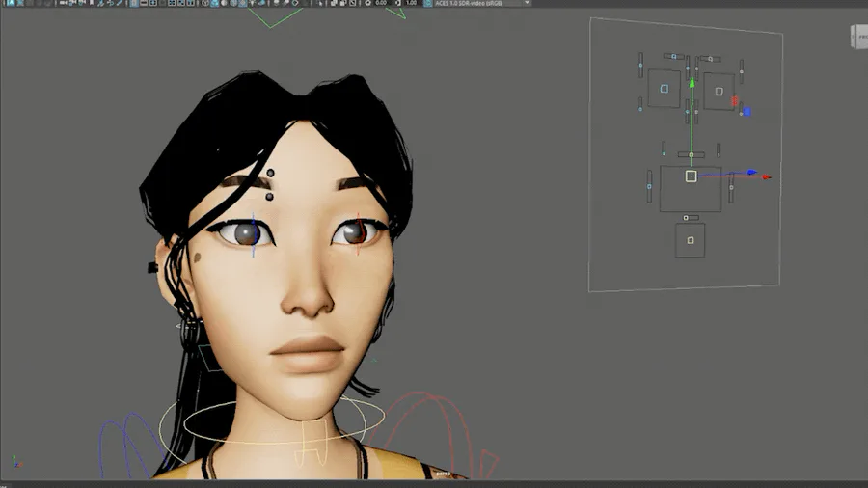Viewport: 868px width, 488px height.
Task: Click the gamma value field showing 1.00
Action: click(411, 3)
